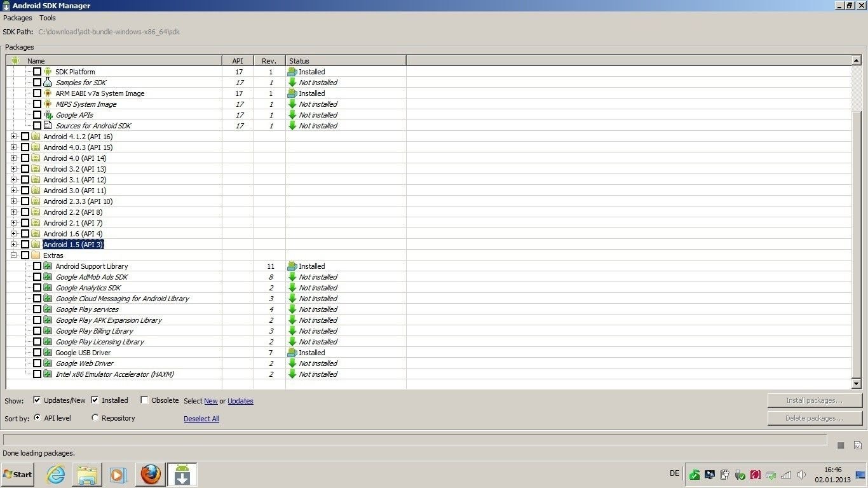Open Firefox from the taskbar
Screen dimensions: 868x488
[x=151, y=475]
